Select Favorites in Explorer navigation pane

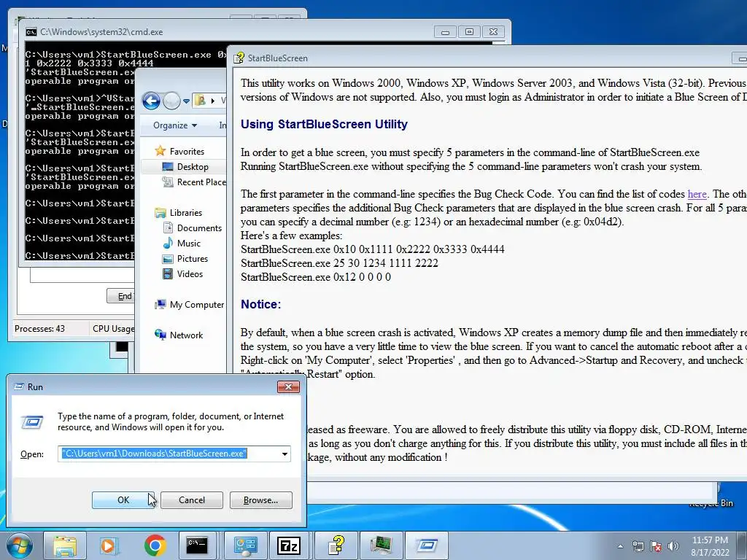pyautogui.click(x=187, y=152)
